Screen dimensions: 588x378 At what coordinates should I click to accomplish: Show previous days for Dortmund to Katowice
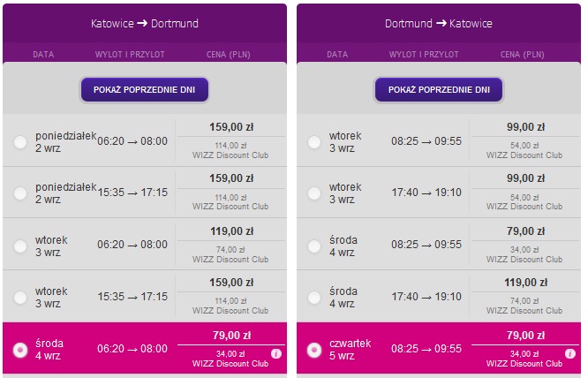(x=439, y=89)
